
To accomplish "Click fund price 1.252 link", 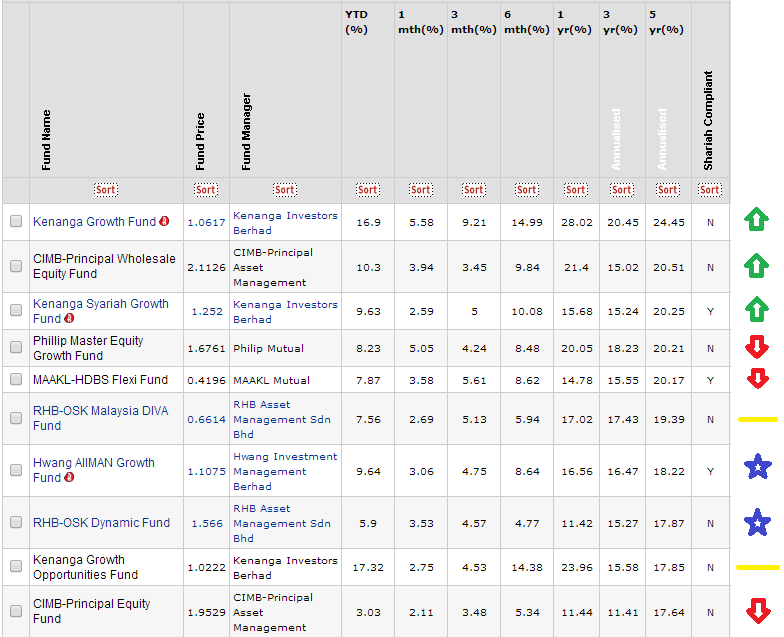I will point(207,312).
